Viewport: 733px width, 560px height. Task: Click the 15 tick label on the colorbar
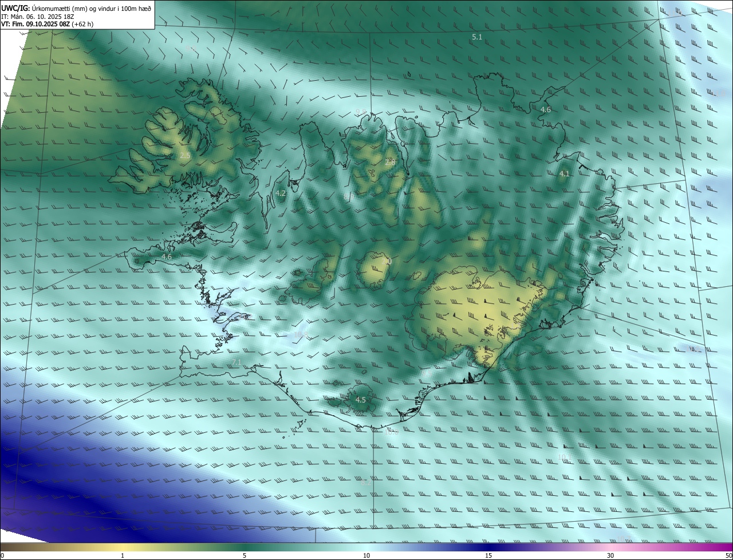point(488,555)
